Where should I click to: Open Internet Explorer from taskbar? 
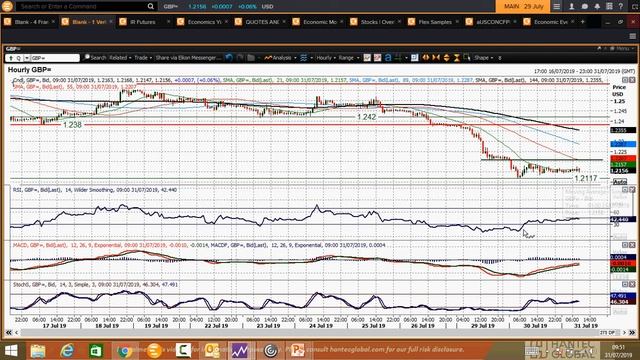tap(67, 351)
